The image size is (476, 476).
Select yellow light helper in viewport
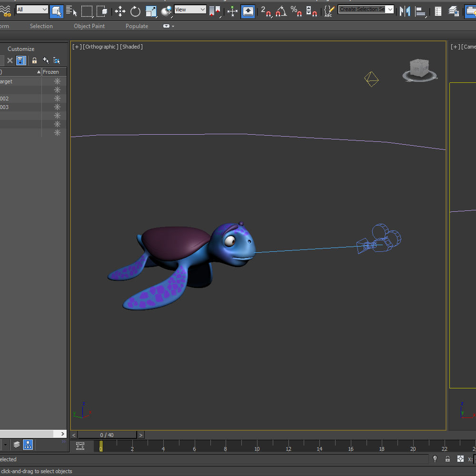click(371, 79)
